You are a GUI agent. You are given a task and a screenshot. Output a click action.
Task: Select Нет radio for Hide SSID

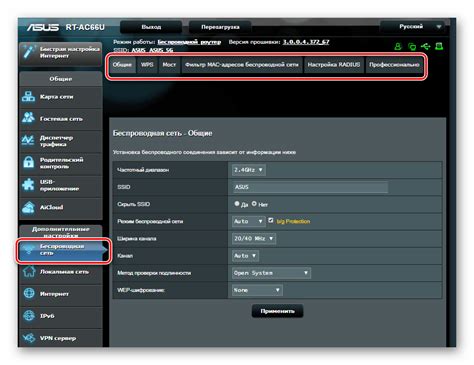tap(254, 203)
